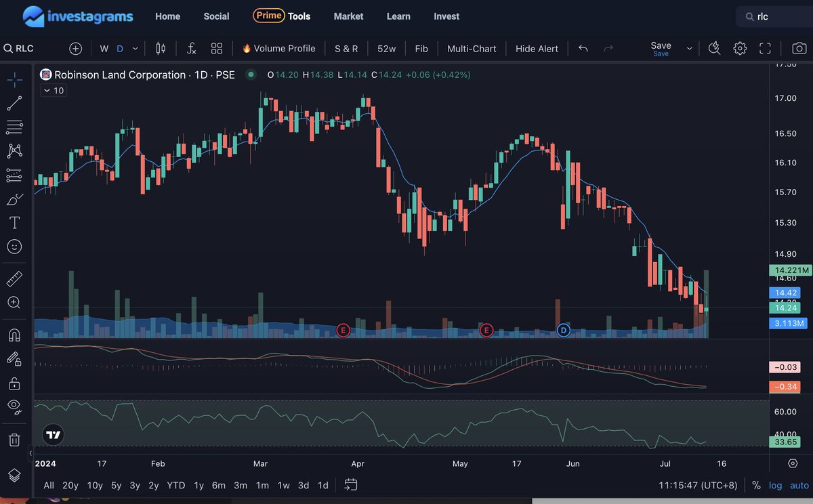Toggle the magnet snap mode
Image resolution: width=813 pixels, height=504 pixels.
tap(14, 335)
